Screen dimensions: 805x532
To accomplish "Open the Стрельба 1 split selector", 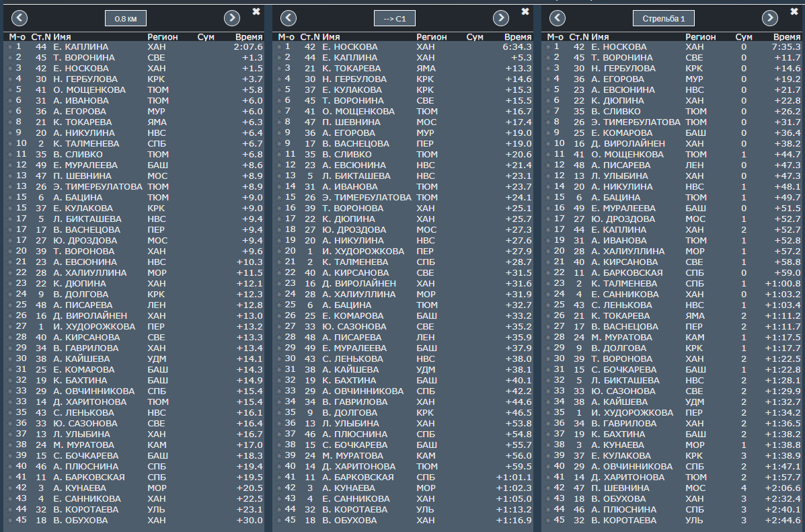I will [664, 18].
